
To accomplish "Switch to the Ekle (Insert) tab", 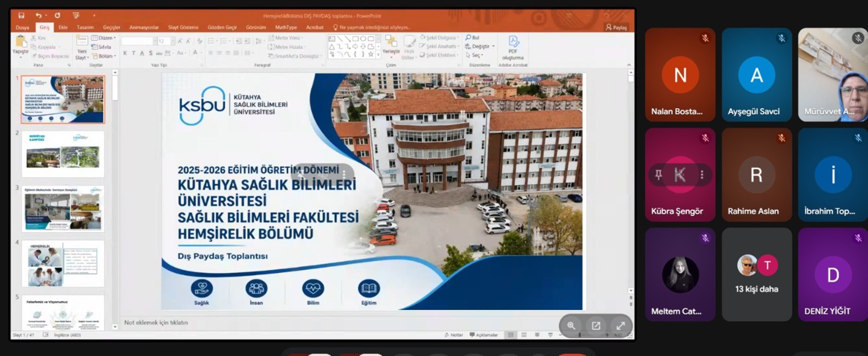I will [x=63, y=27].
